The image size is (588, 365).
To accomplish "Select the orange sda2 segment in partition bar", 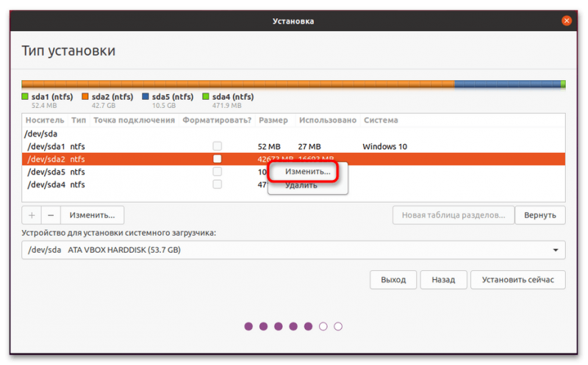I will point(238,84).
